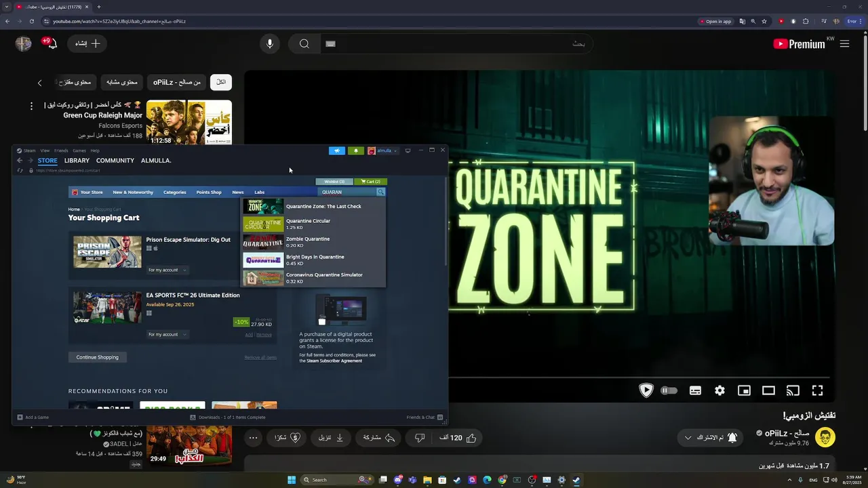Image resolution: width=868 pixels, height=488 pixels.
Task: Open YouTube notifications bell
Action: pos(52,44)
